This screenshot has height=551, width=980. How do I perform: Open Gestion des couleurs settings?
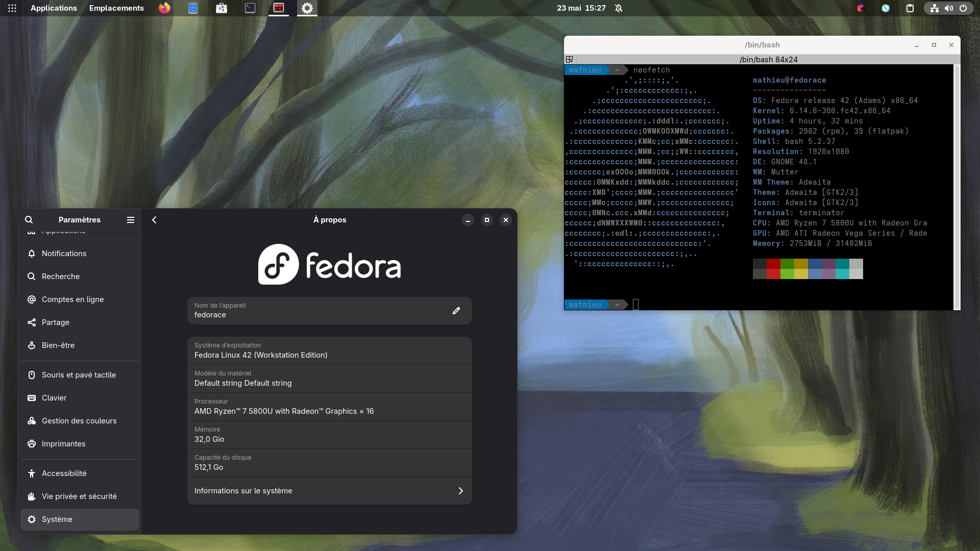click(x=80, y=421)
